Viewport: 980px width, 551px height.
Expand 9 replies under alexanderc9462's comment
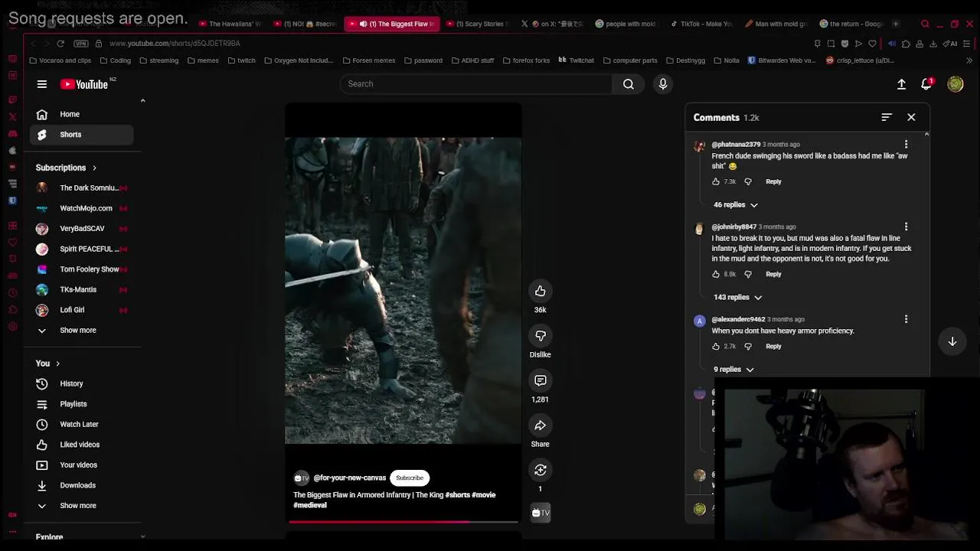[733, 370]
